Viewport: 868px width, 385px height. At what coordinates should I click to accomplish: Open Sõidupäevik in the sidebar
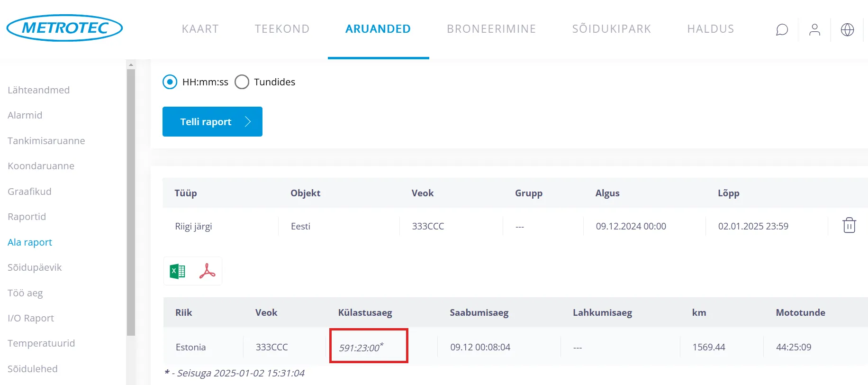(x=35, y=267)
